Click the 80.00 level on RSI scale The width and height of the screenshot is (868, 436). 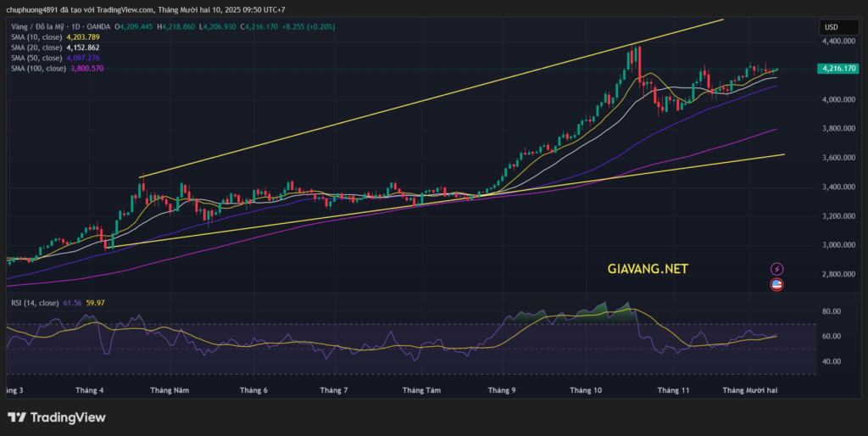pyautogui.click(x=832, y=311)
